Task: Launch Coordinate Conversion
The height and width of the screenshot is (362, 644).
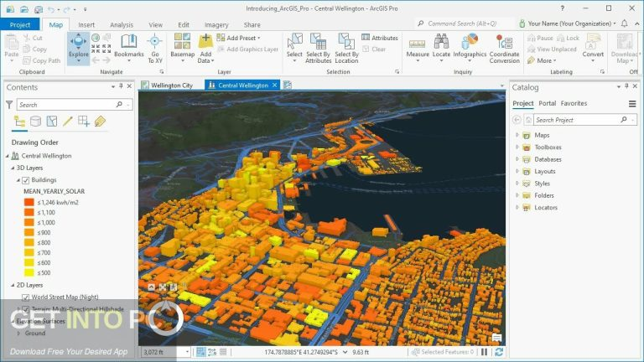Action: point(504,49)
